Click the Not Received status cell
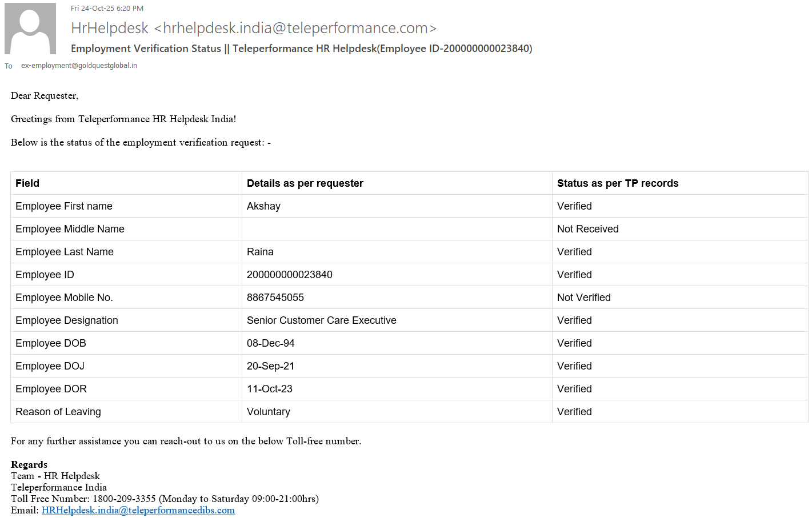The image size is (812, 518). point(587,229)
